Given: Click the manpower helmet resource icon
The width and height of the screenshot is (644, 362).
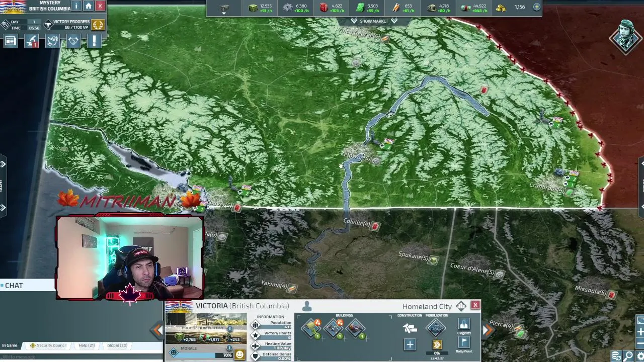Looking at the screenshot, I should click(x=432, y=8).
